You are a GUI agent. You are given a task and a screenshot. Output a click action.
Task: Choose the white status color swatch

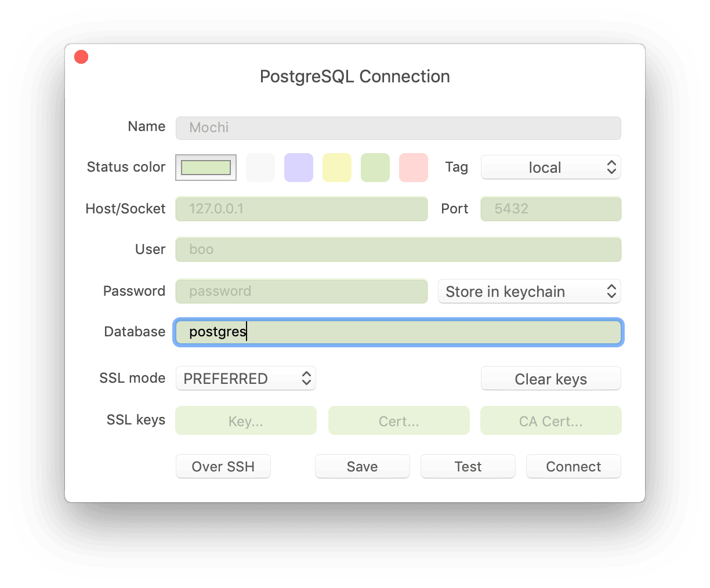pyautogui.click(x=260, y=168)
